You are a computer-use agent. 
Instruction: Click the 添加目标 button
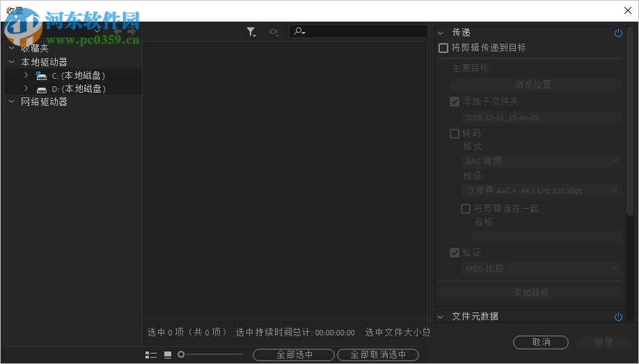coord(530,293)
